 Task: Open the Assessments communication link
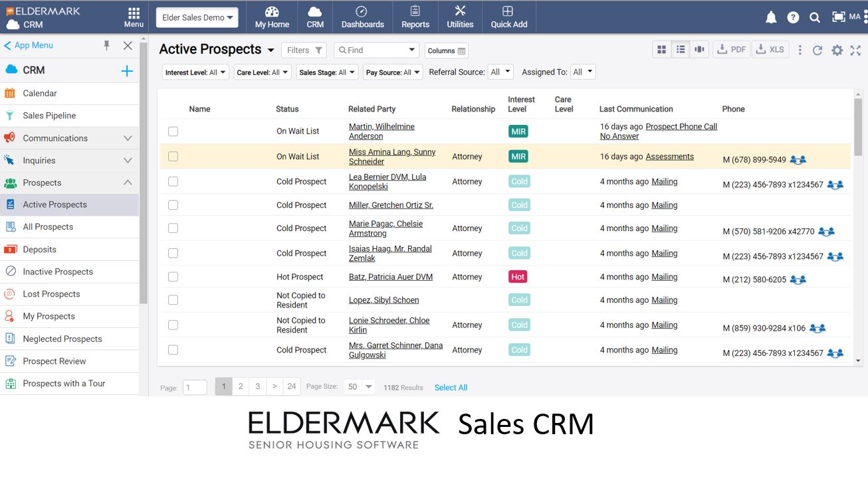tap(670, 157)
